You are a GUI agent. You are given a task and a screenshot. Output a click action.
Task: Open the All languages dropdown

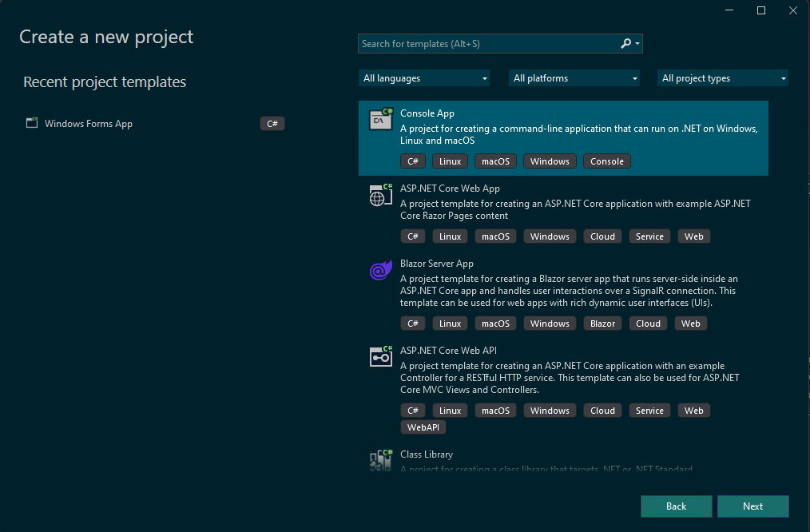tap(423, 78)
